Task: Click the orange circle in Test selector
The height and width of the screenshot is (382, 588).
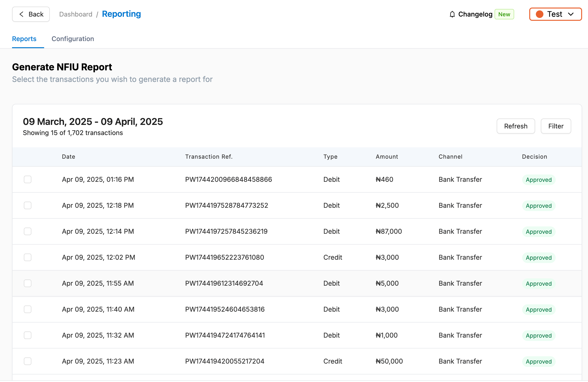Action: [x=539, y=14]
